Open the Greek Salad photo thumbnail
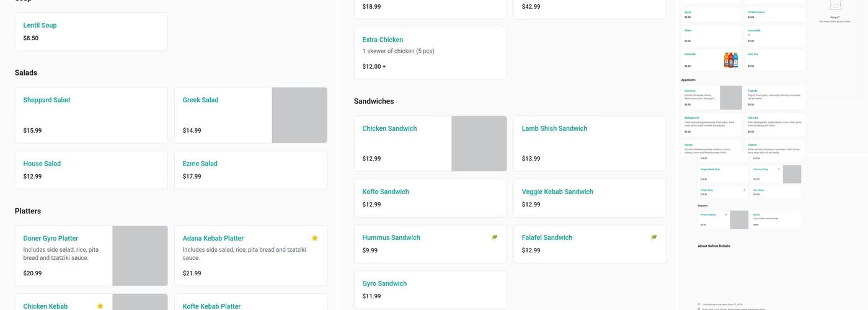This screenshot has width=868, height=310. pyautogui.click(x=299, y=115)
